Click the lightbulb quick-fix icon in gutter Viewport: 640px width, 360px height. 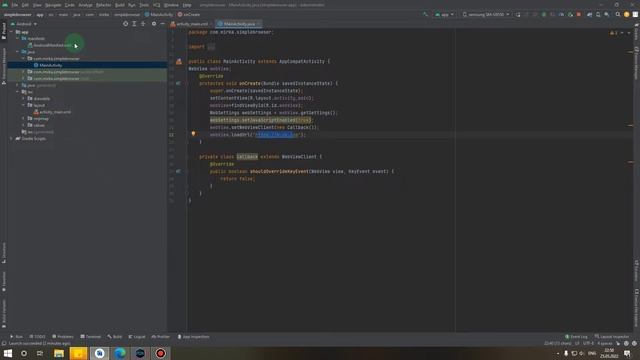coord(193,134)
